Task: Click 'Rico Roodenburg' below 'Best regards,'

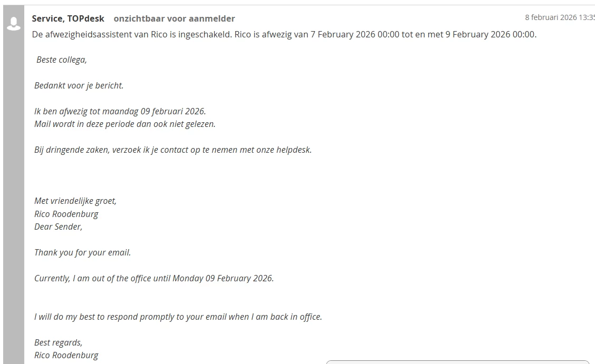Action: (x=66, y=355)
